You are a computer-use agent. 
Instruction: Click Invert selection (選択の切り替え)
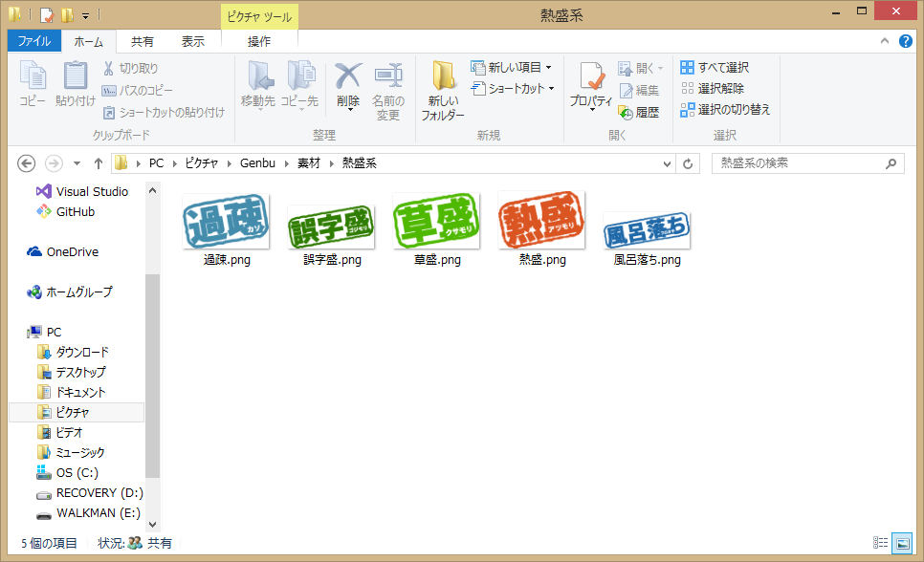pos(726,109)
